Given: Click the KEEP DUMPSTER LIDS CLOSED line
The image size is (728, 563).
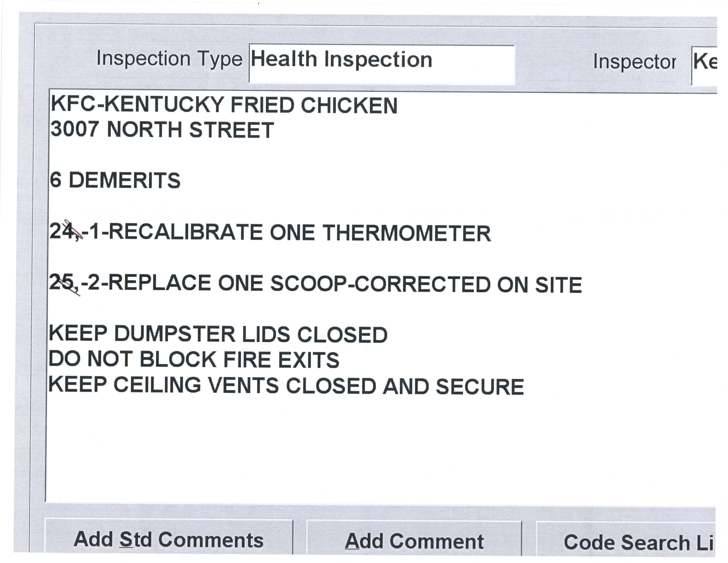Looking at the screenshot, I should (x=218, y=334).
